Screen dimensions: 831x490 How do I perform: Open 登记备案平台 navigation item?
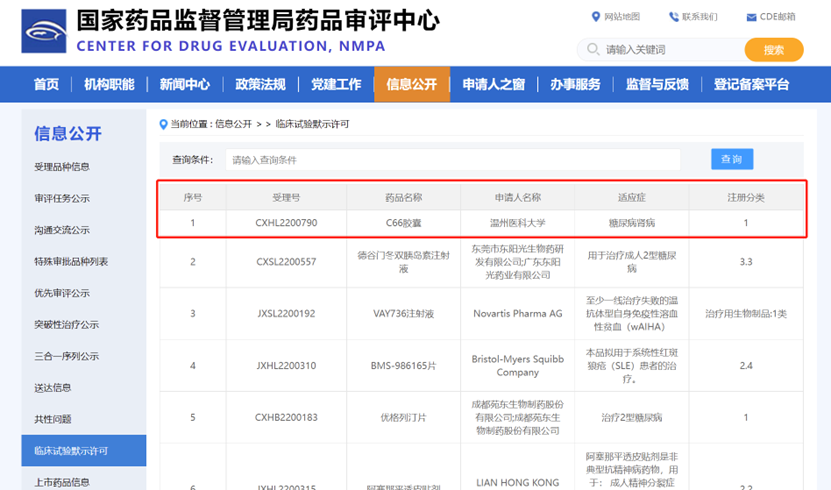point(751,84)
